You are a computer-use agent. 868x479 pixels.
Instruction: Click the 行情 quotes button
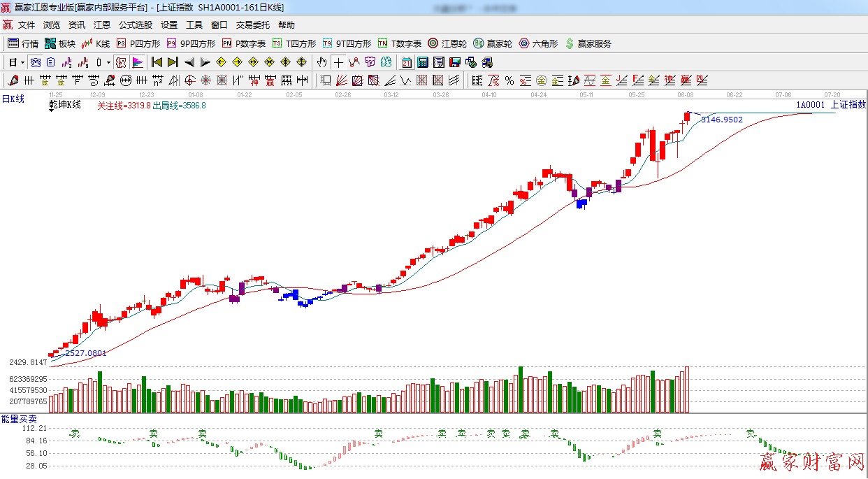coord(23,43)
